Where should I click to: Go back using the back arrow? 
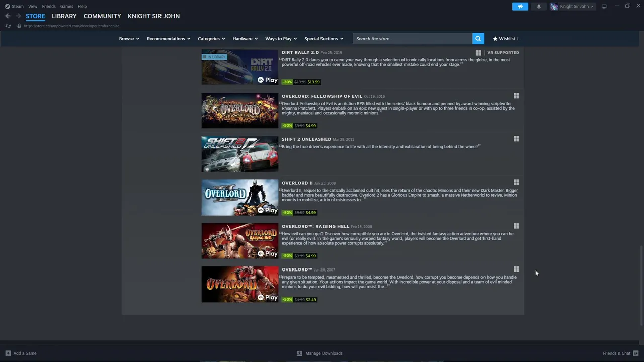coord(8,16)
